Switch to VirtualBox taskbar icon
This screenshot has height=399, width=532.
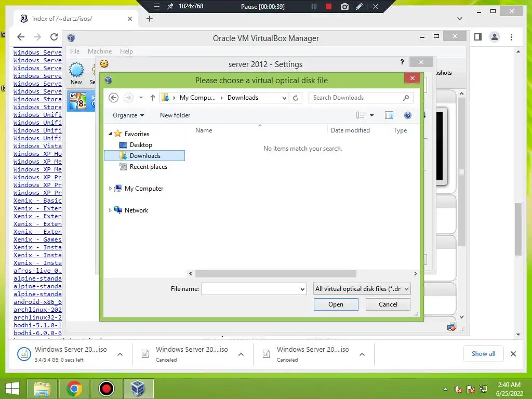tap(138, 389)
